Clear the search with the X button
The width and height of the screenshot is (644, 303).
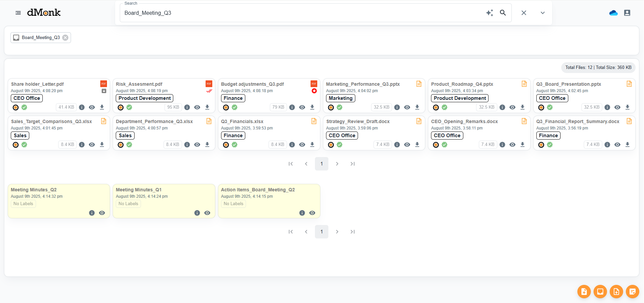(524, 12)
